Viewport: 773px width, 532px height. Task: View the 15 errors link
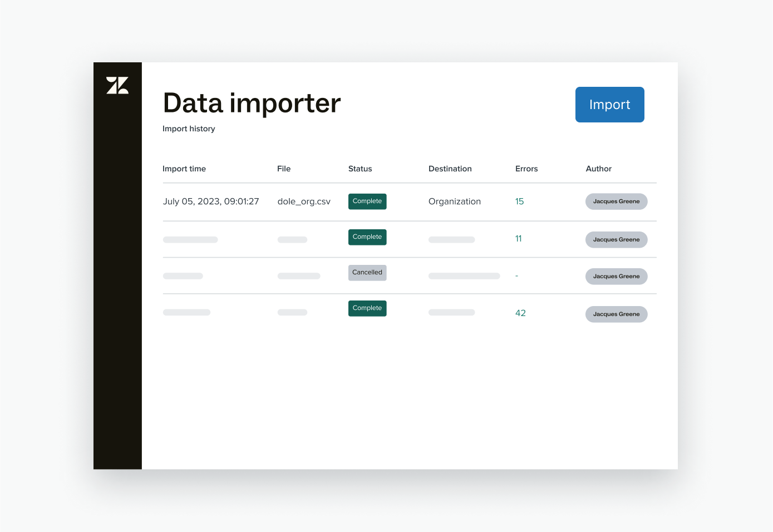(519, 201)
